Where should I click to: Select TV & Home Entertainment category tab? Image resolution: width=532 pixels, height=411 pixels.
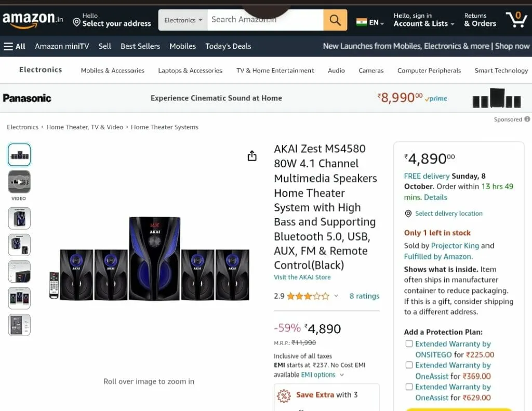click(x=275, y=71)
